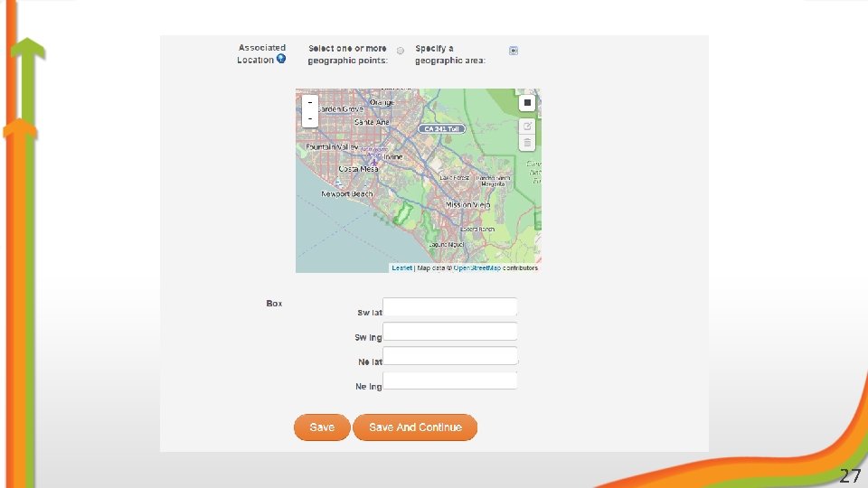The height and width of the screenshot is (488, 868).
Task: Select the geographic area radio option
Action: point(514,51)
